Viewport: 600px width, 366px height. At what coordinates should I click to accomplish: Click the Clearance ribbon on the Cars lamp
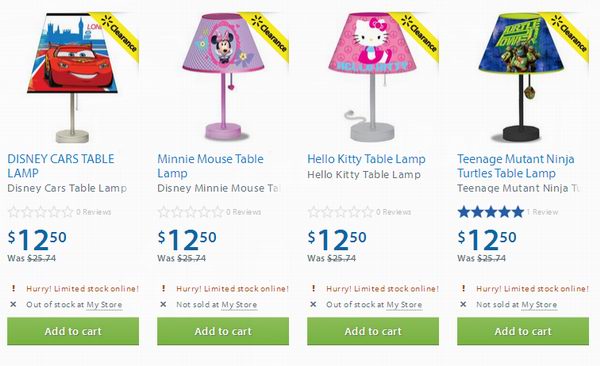pyautogui.click(x=119, y=33)
